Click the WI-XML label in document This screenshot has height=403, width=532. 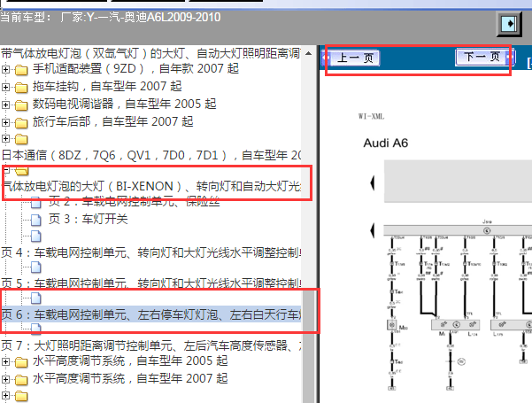point(371,116)
